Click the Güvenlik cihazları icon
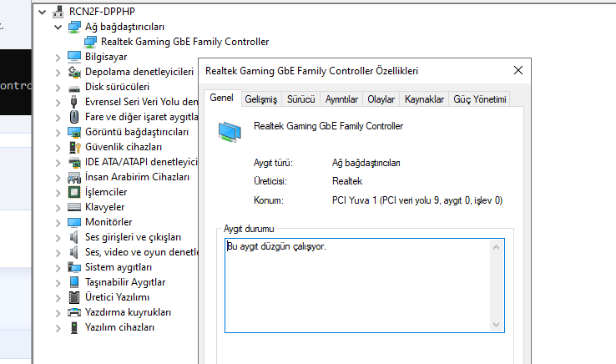The height and width of the screenshot is (364, 616). pyautogui.click(x=75, y=147)
